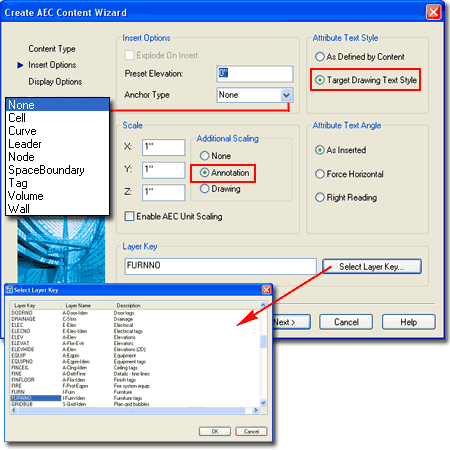Choose Force Horizontal text angle
This screenshot has width=450, height=450.
coord(320,174)
